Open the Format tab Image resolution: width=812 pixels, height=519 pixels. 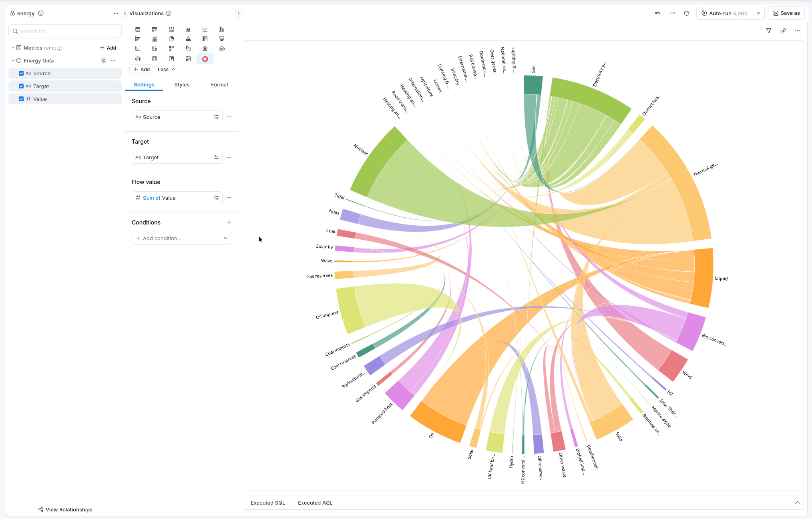click(x=219, y=84)
